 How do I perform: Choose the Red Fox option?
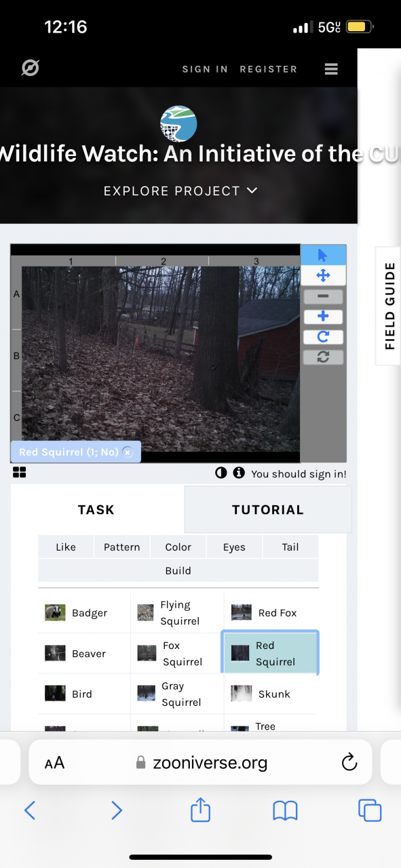[270, 613]
